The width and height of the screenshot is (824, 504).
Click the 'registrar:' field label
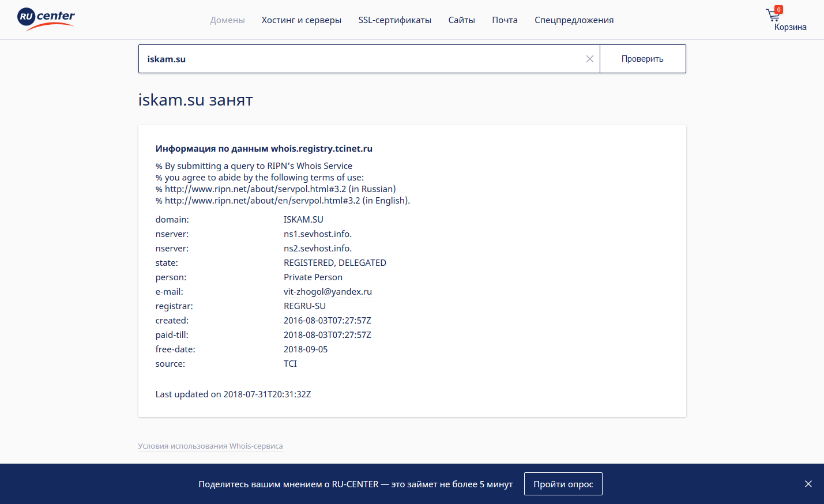[x=174, y=306]
